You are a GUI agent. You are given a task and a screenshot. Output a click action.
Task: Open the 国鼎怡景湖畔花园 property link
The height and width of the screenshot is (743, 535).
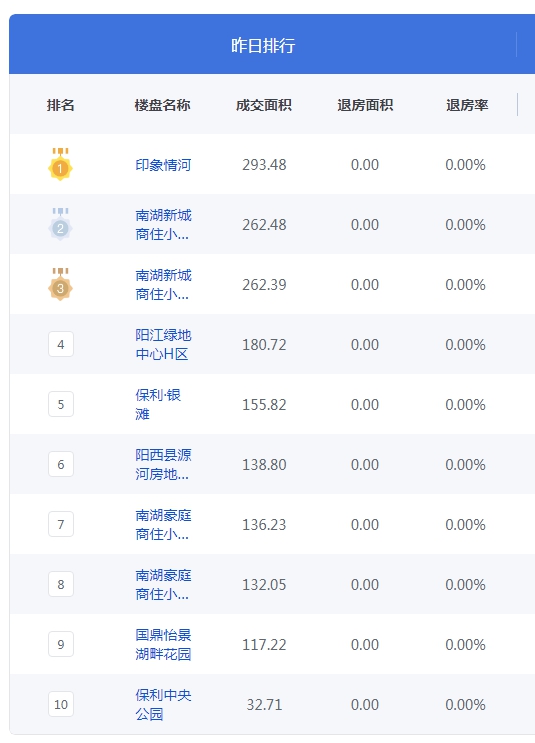(163, 644)
